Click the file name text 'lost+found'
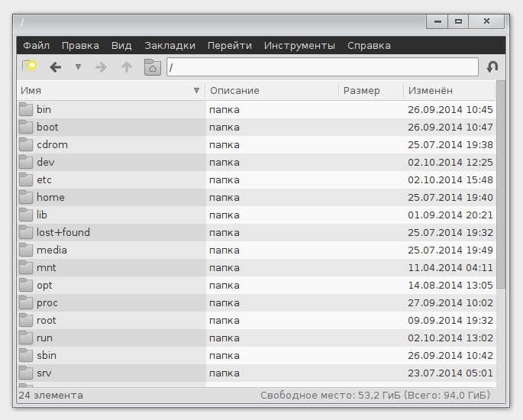The height and width of the screenshot is (420, 523). 63,232
